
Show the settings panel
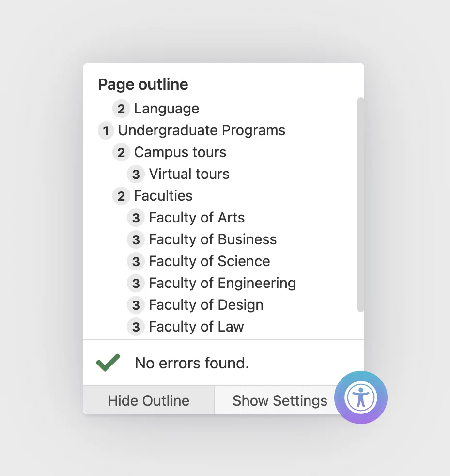[279, 400]
